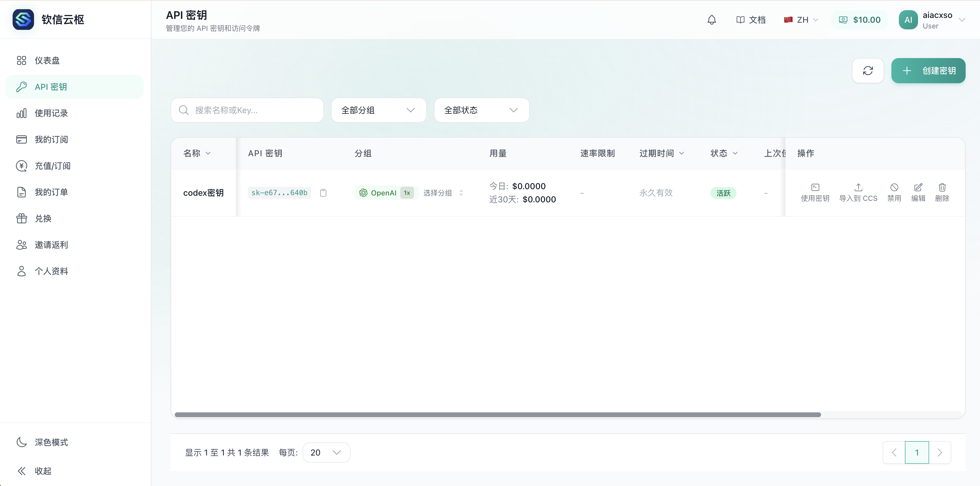The height and width of the screenshot is (486, 980).
Task: Click the 使用密钥 action icon
Action: coord(815,193)
